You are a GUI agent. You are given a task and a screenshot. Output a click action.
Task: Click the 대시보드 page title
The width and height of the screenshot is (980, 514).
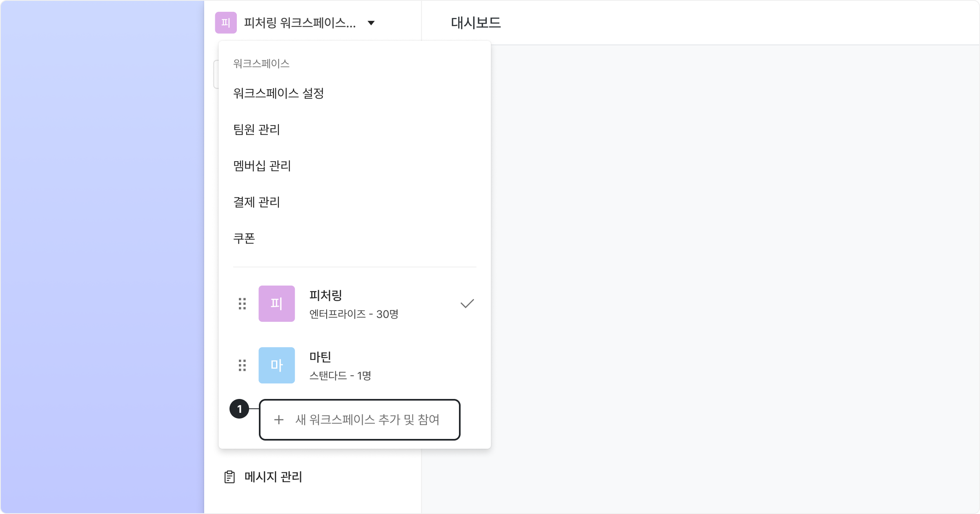pyautogui.click(x=476, y=23)
